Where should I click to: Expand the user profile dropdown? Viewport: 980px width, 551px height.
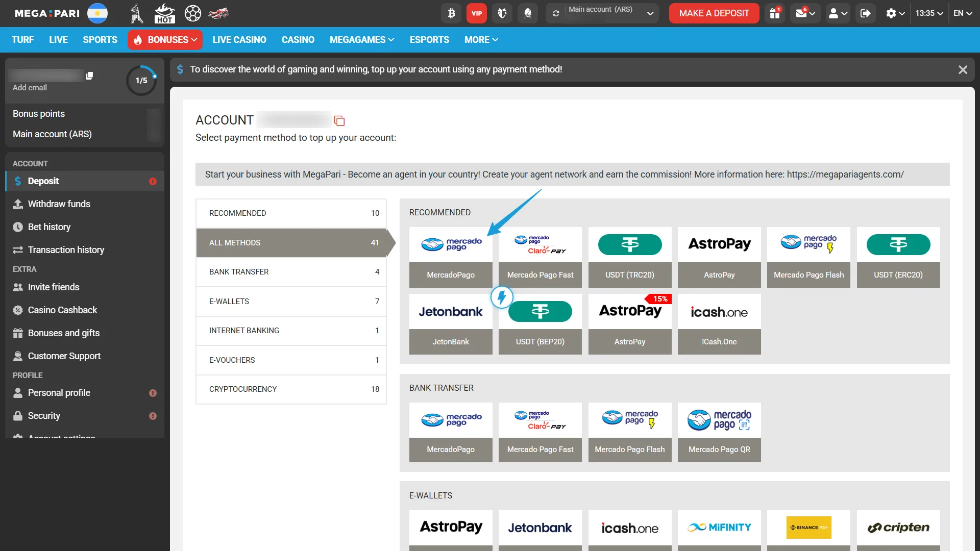[838, 13]
